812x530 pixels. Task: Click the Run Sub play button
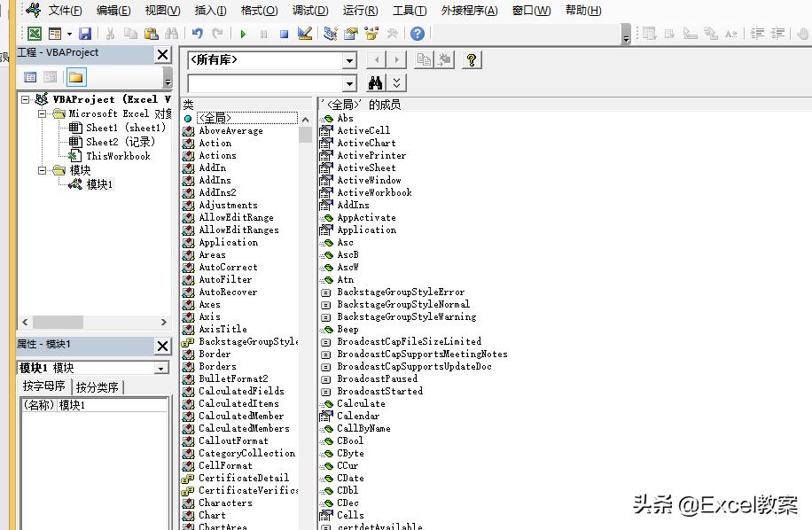pyautogui.click(x=243, y=34)
